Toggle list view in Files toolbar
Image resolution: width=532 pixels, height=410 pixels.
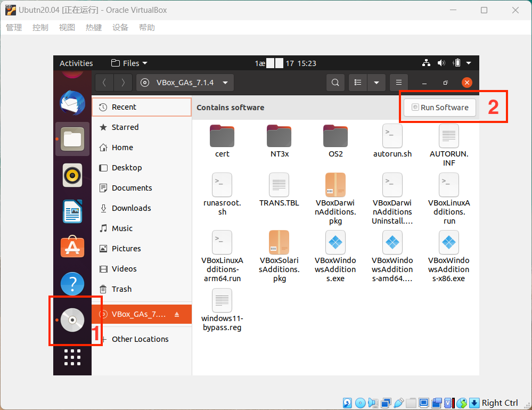click(x=358, y=83)
